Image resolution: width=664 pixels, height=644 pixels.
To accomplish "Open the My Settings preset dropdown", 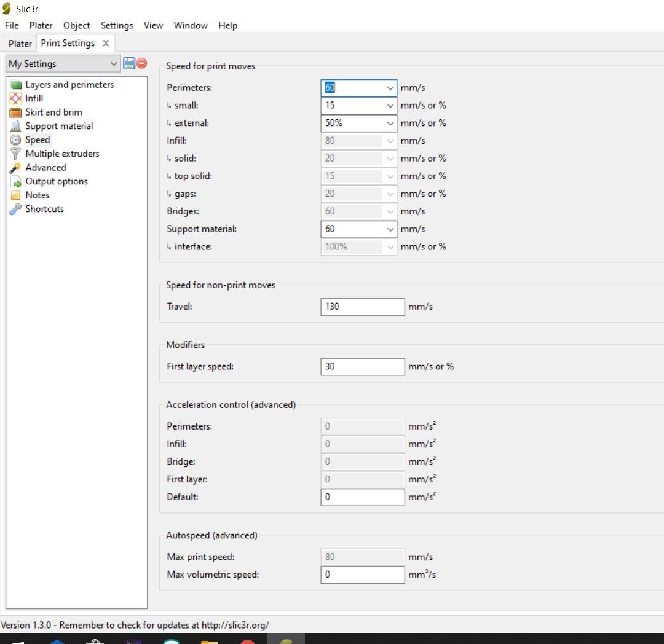I will point(63,64).
